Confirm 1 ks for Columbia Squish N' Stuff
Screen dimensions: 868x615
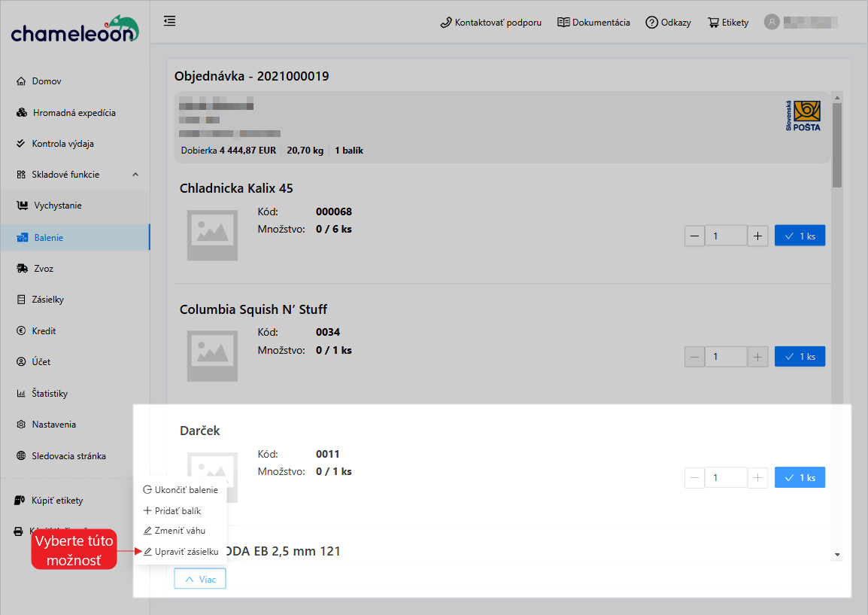coord(800,357)
